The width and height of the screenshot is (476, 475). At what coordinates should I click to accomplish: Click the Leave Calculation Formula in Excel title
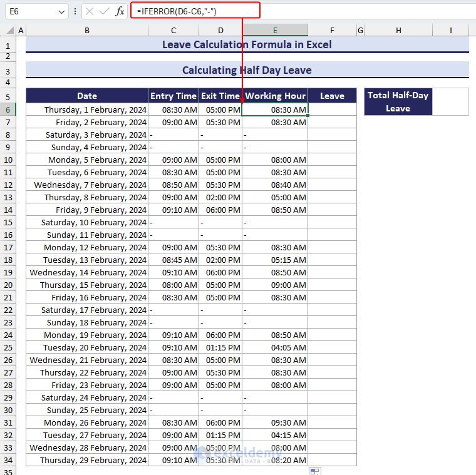coord(247,44)
